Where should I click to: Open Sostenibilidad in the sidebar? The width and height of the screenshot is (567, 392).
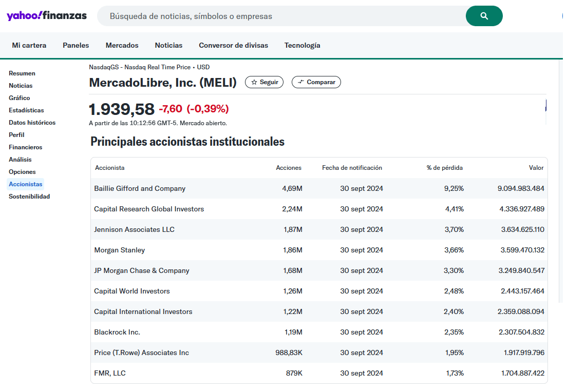(x=29, y=197)
